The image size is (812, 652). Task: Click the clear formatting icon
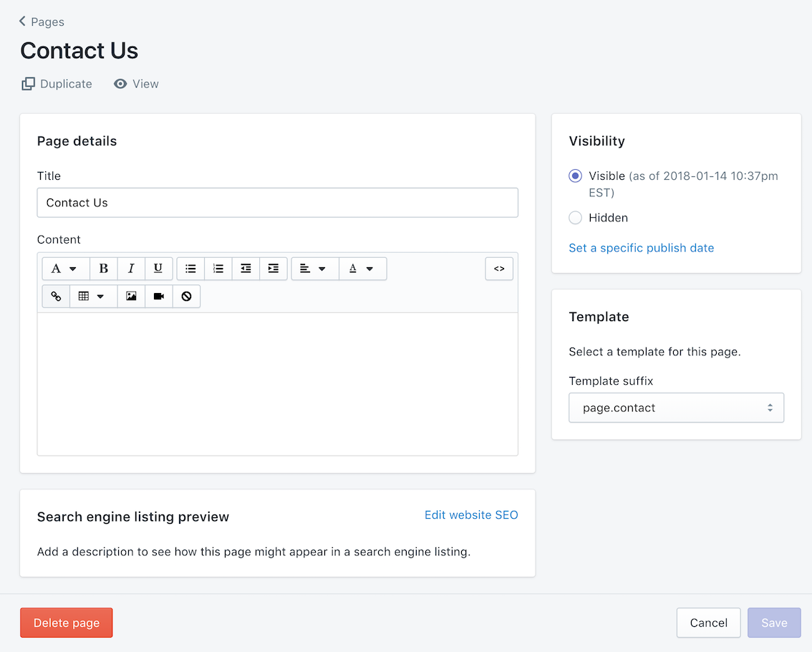click(186, 296)
